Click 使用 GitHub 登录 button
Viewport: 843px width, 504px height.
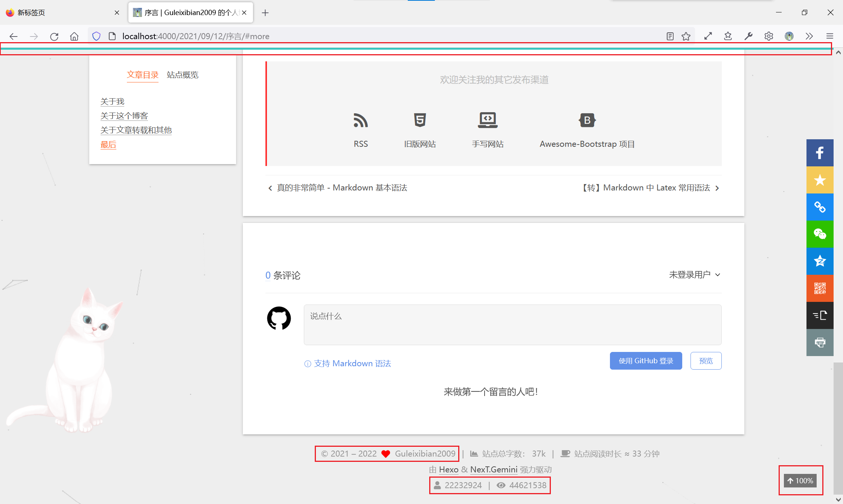[646, 361]
